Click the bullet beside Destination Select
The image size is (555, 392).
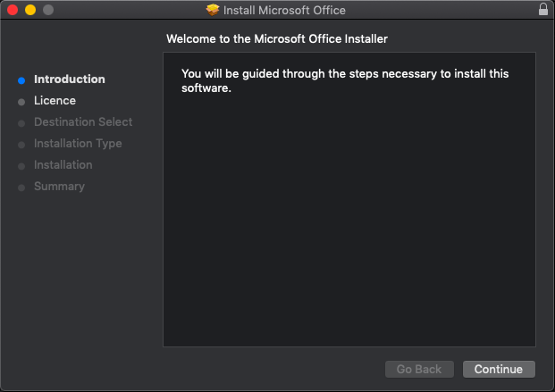pos(21,123)
